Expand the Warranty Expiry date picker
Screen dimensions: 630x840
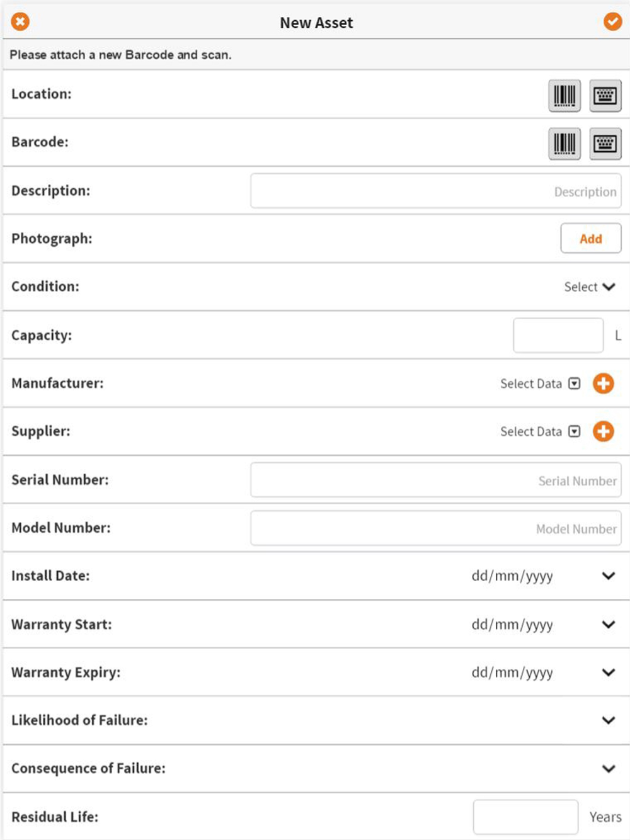tap(608, 672)
